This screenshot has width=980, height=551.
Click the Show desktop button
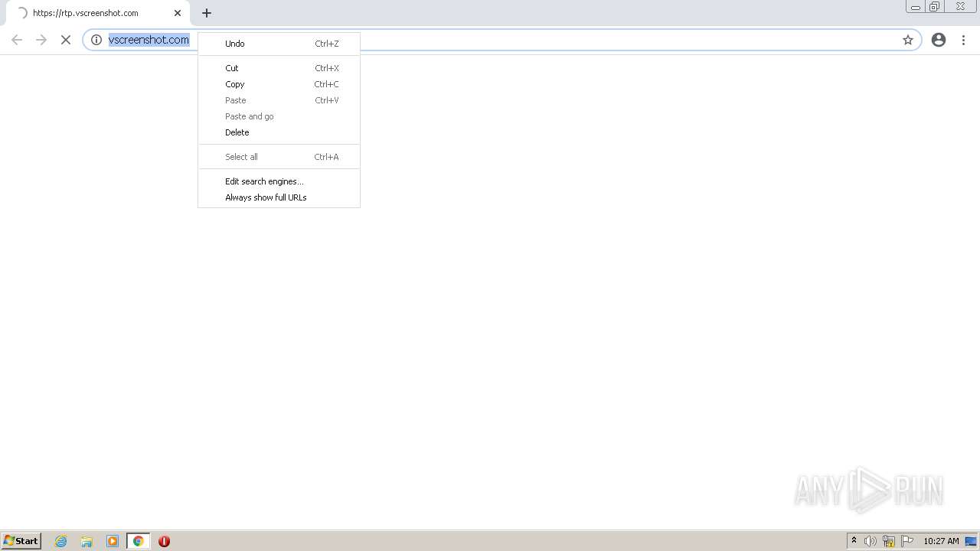tap(971, 541)
